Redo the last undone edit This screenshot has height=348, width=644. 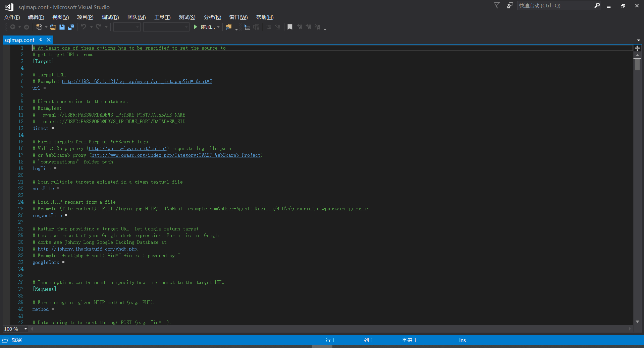[x=98, y=27]
